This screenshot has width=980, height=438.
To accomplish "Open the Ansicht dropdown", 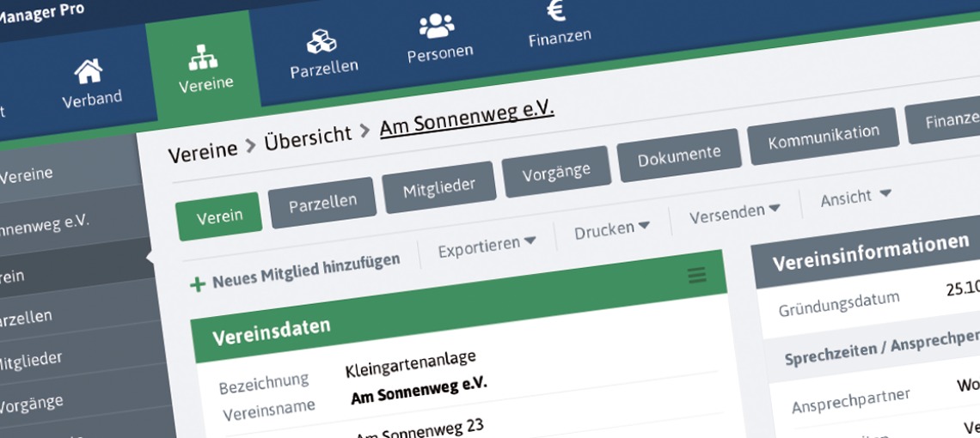I will [855, 197].
